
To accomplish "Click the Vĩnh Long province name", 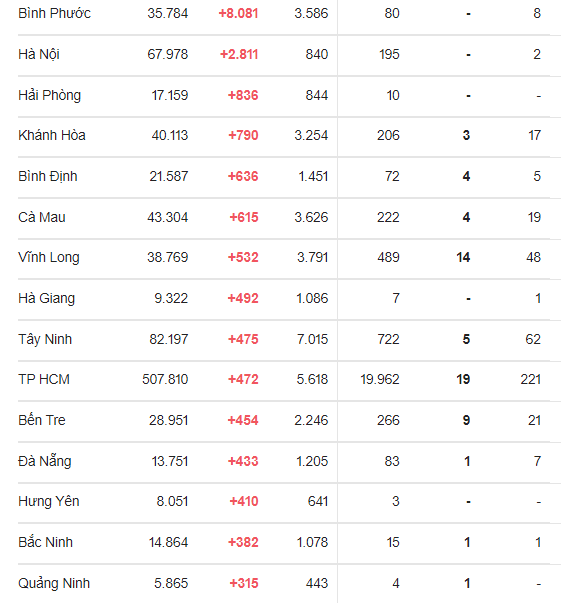I will click(x=48, y=257).
